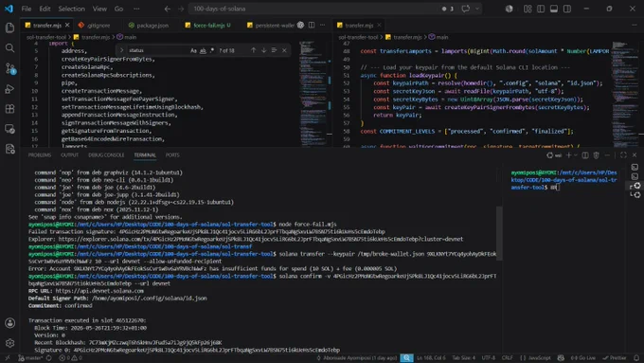
Task: Open more actions for right editor group
Action: point(635,25)
